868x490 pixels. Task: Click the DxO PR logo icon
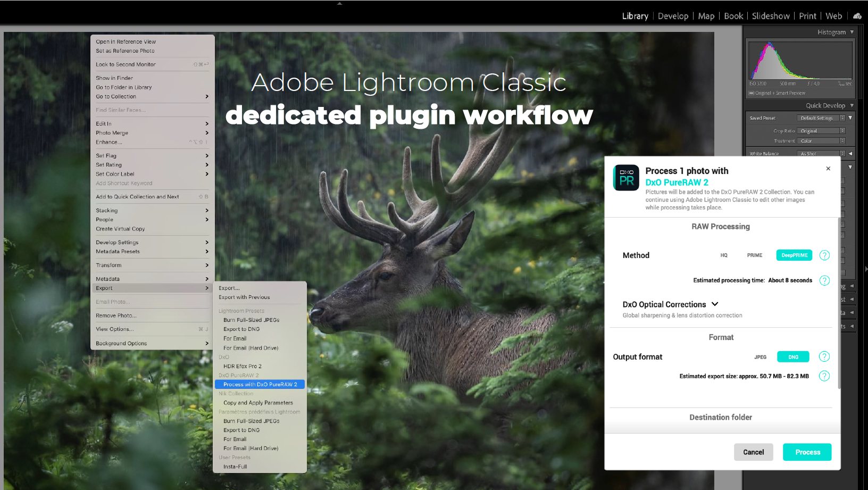[627, 178]
